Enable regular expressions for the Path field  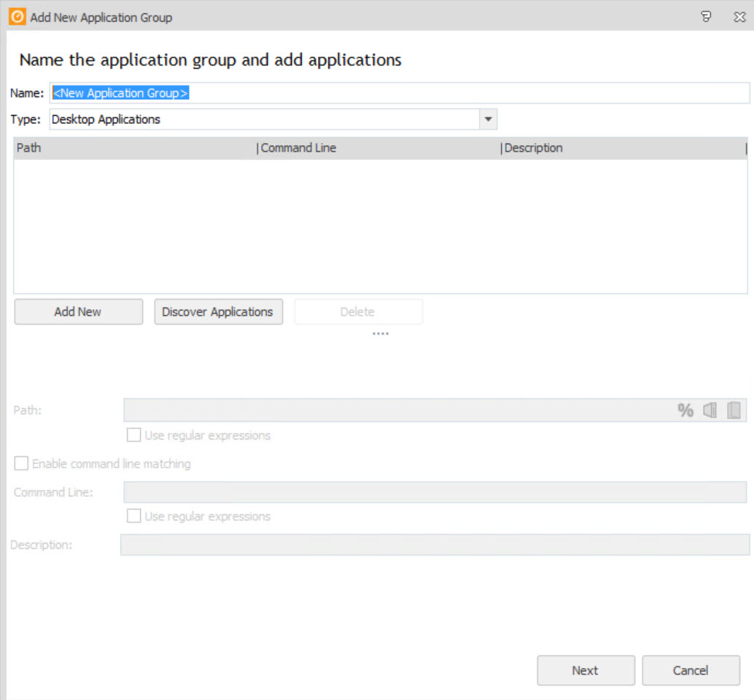click(133, 435)
